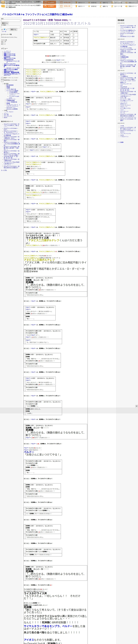
Task: Open 雑談室 board link
Action: click(8, 87)
